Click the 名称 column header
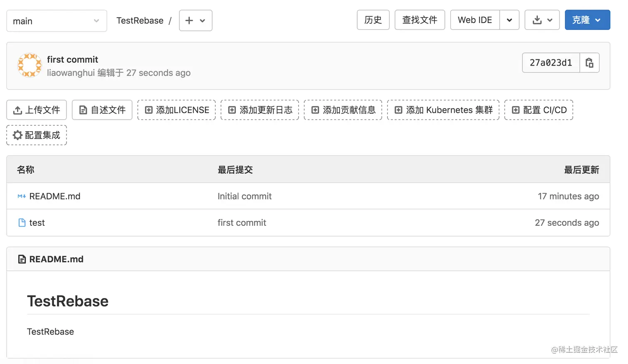Viewport: 628px width, 364px height. 26,170
